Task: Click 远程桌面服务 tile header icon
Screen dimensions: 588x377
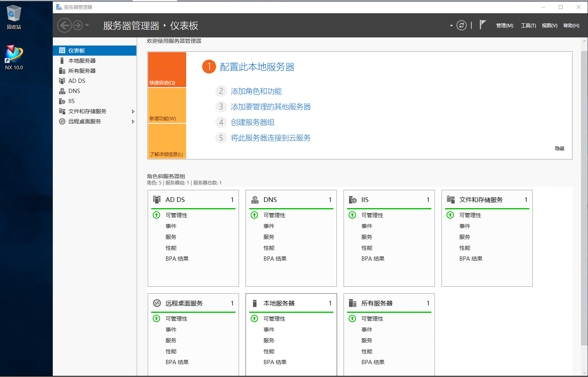Action: click(x=157, y=303)
